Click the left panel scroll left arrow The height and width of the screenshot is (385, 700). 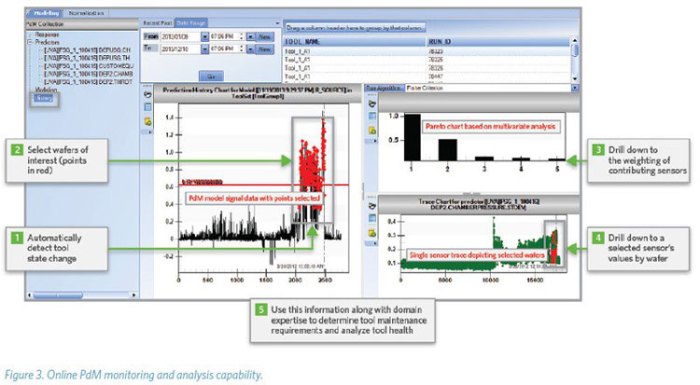30,295
